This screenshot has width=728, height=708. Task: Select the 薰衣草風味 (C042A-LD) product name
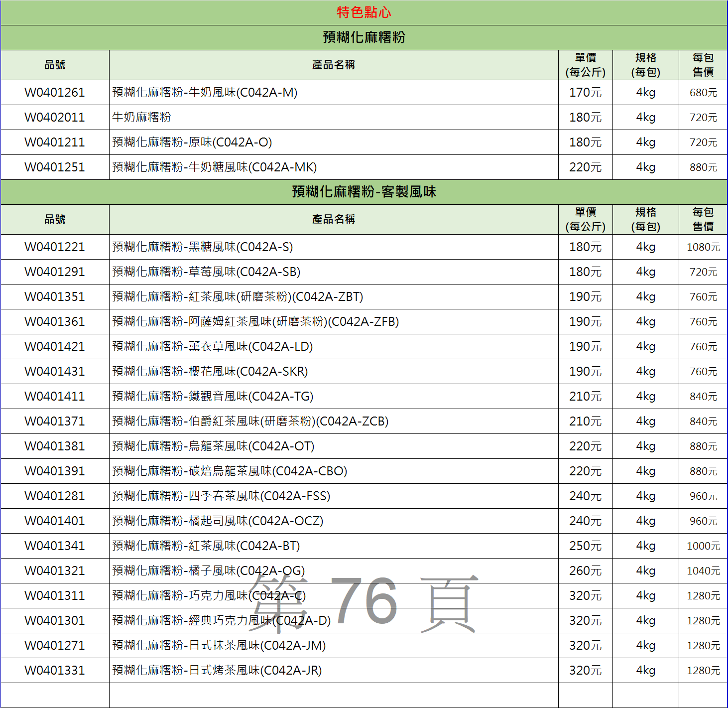point(212,347)
